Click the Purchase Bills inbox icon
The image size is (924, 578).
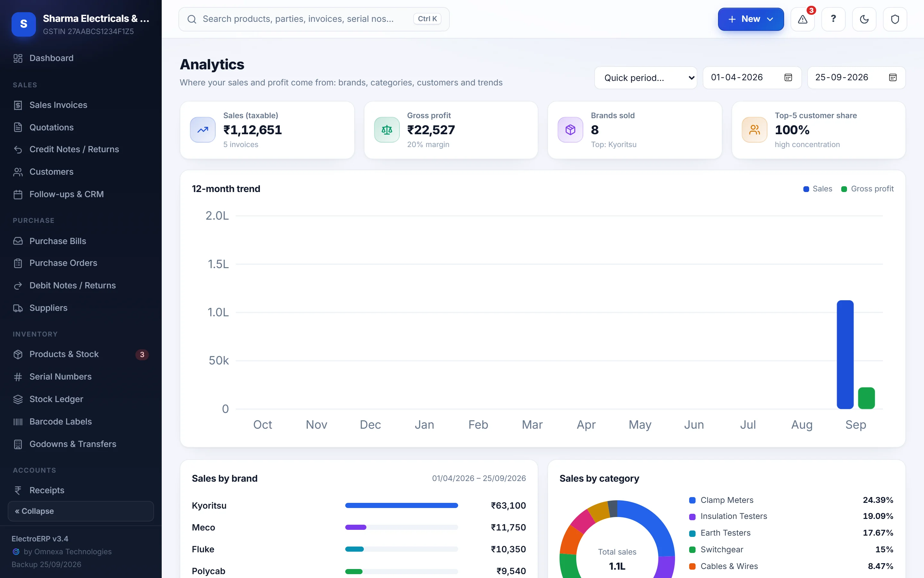[x=18, y=241]
